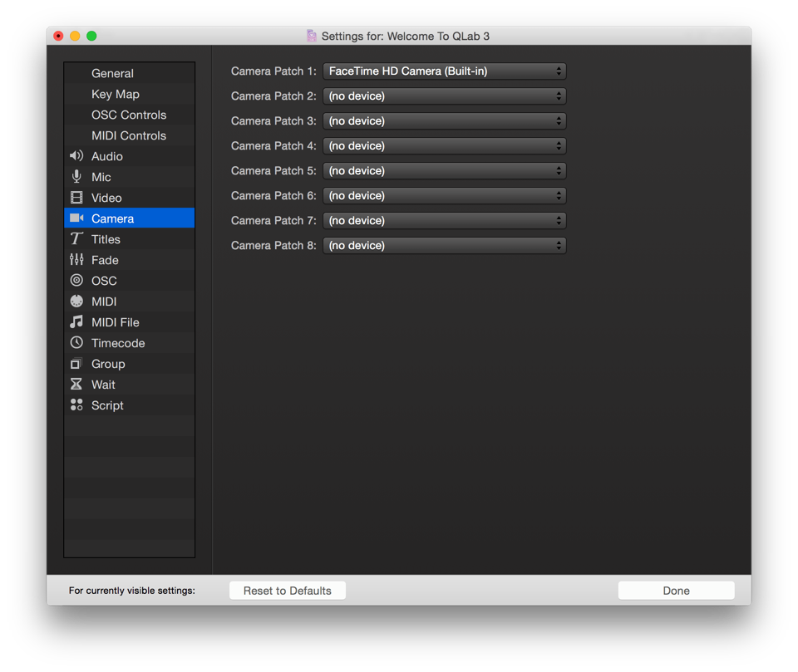This screenshot has height=672, width=798.
Task: Select the OSC target icon
Action: [76, 281]
